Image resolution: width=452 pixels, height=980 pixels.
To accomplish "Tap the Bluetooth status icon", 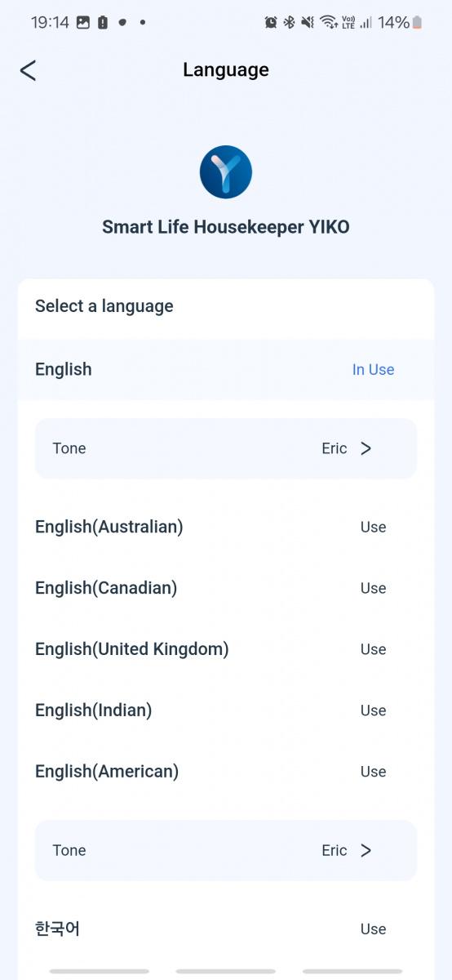I will (289, 22).
